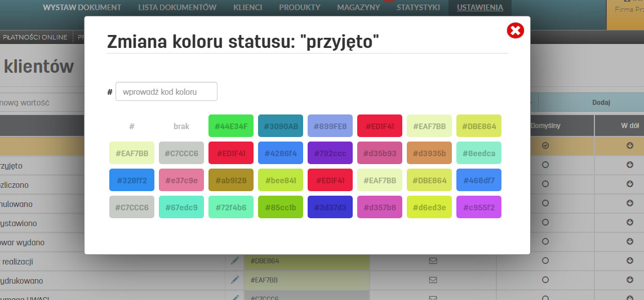
Task: Edit color pencil beside #DBE864 table cell
Action: tap(235, 261)
